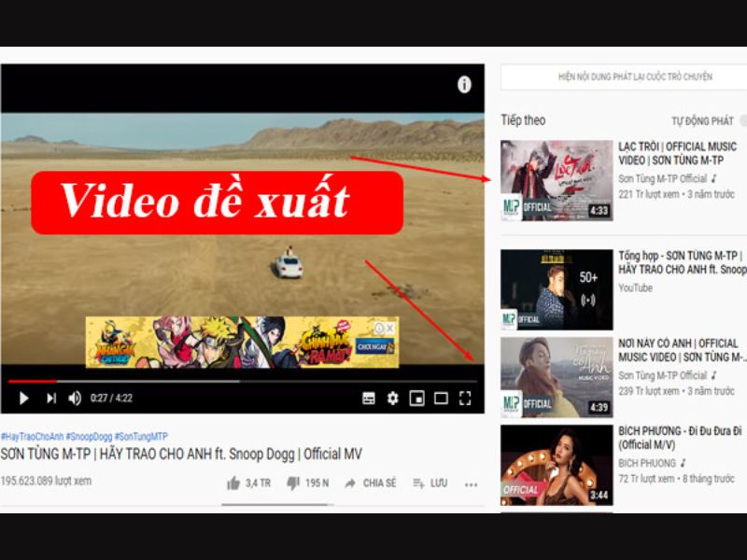Screen dimensions: 747x560
Task: Click the CHƠI NGAY button on the ad
Action: (376, 346)
